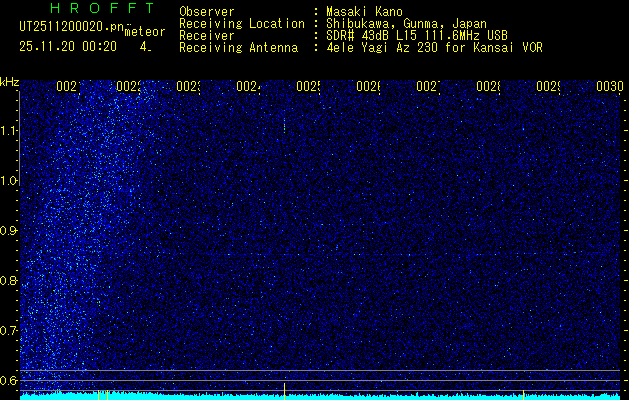Click the 'meteor' label in the header
The width and height of the screenshot is (629, 400).
pyautogui.click(x=145, y=32)
